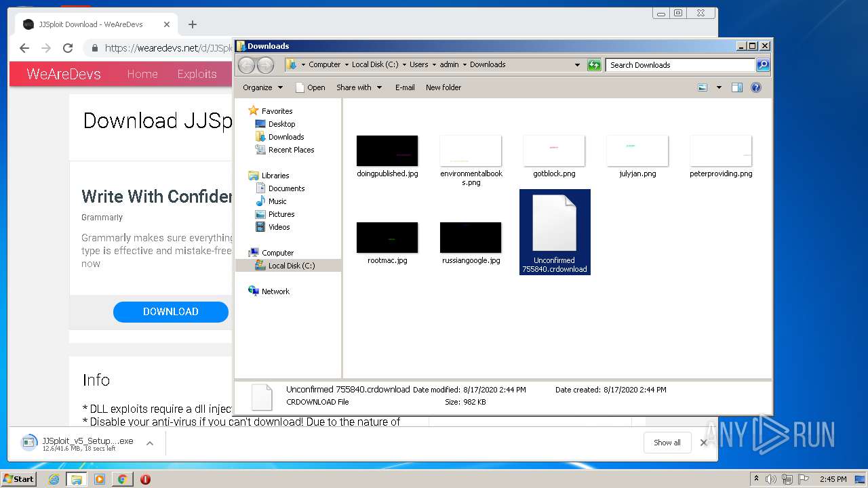Open the Exploits menu on WeAreDevs
This screenshot has height=488, width=868.
197,74
